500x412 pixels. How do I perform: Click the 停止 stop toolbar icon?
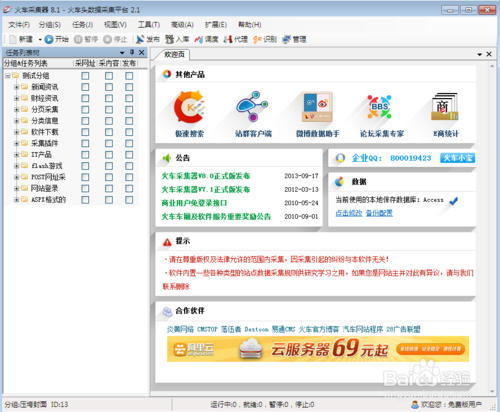(x=107, y=39)
